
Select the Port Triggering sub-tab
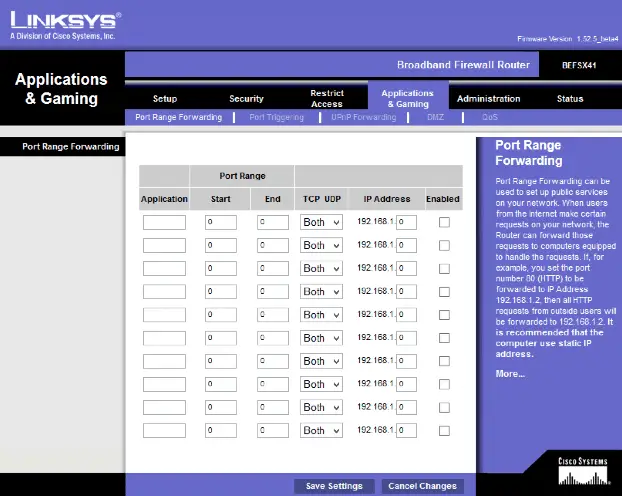[276, 117]
